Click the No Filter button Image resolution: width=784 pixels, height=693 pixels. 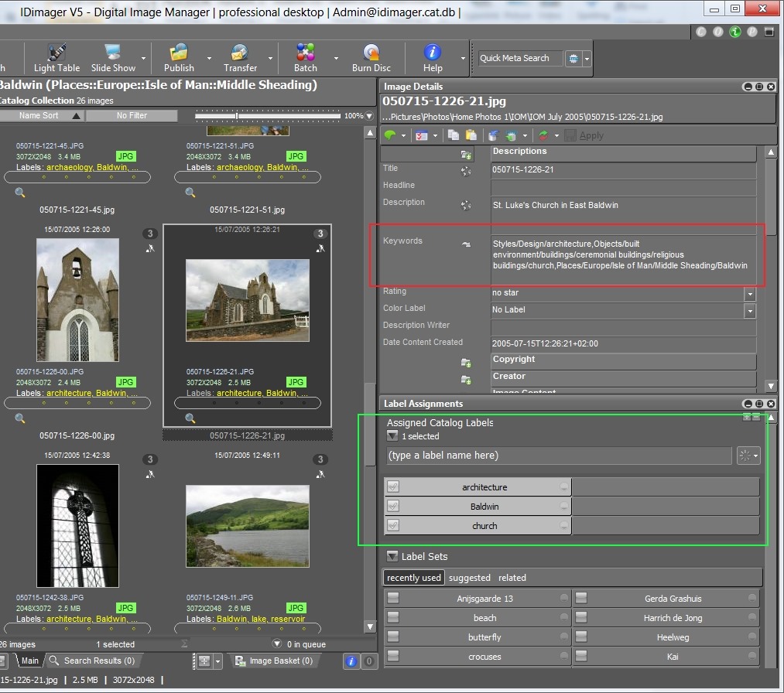(132, 116)
